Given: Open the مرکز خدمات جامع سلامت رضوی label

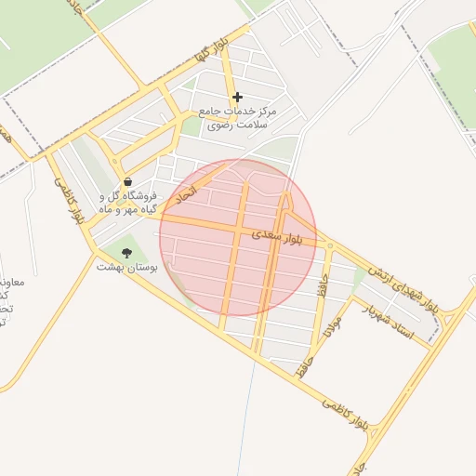Looking at the screenshot, I should 237,118.
